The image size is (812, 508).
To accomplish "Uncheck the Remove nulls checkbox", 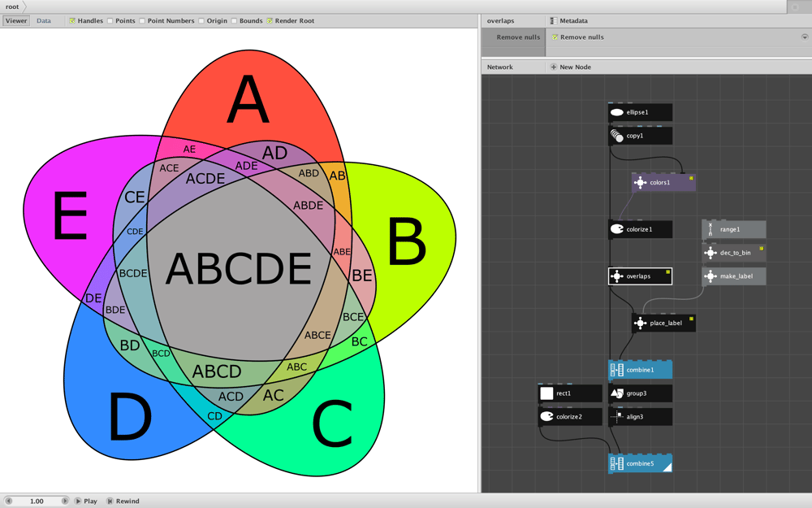I will pyautogui.click(x=555, y=37).
